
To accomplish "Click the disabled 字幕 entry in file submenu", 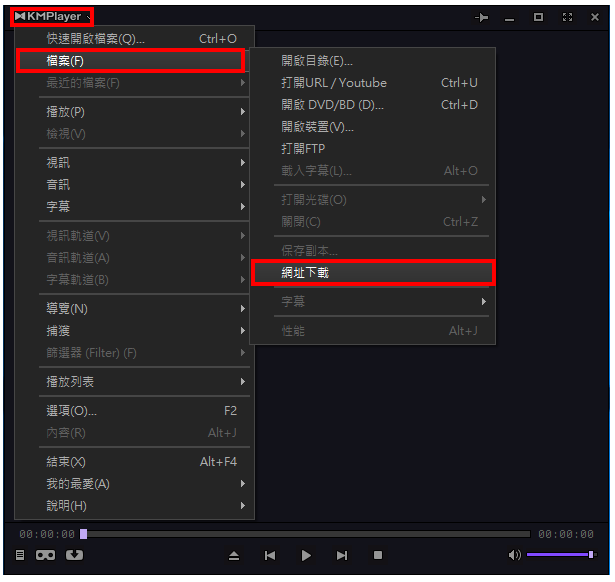I will point(373,302).
